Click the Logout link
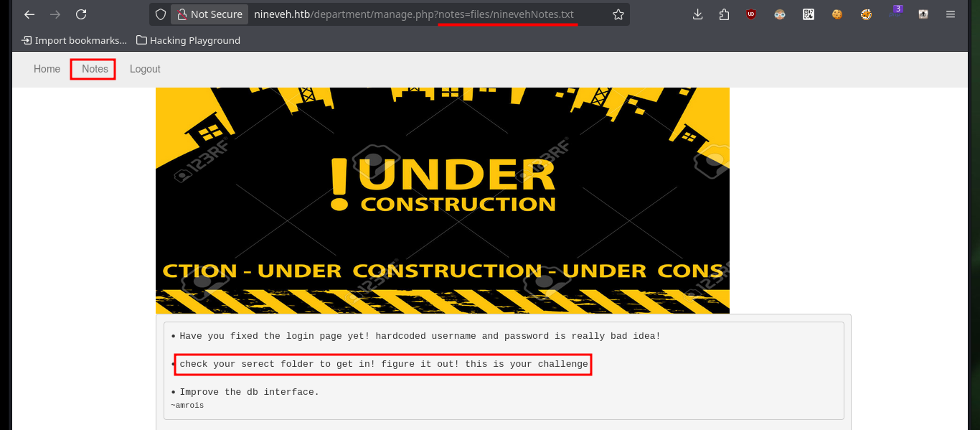The image size is (980, 430). click(145, 69)
